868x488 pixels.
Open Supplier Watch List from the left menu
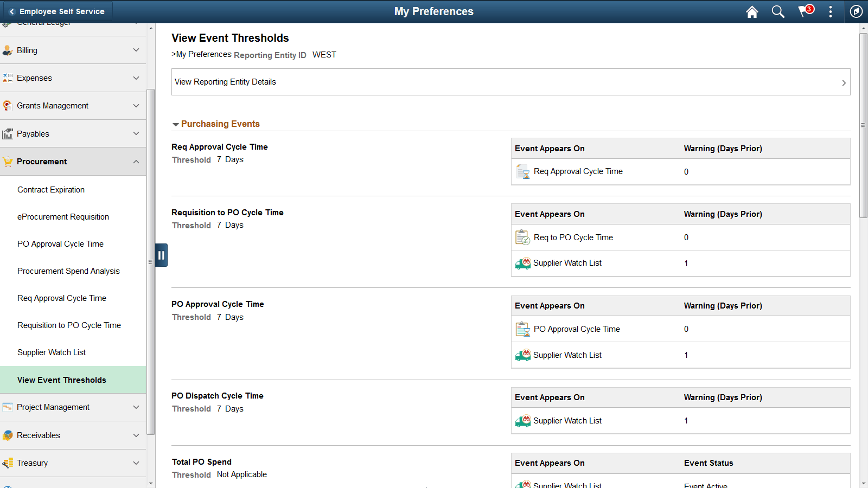(52, 352)
